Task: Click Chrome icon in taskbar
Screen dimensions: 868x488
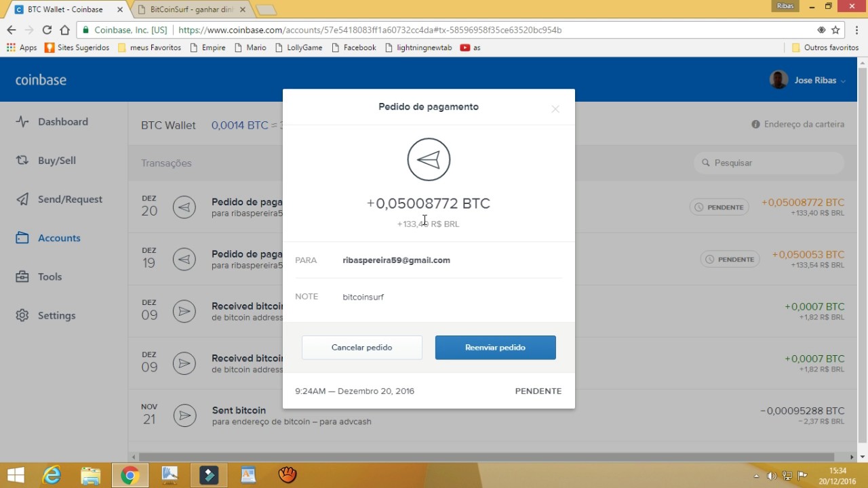Action: 130,475
